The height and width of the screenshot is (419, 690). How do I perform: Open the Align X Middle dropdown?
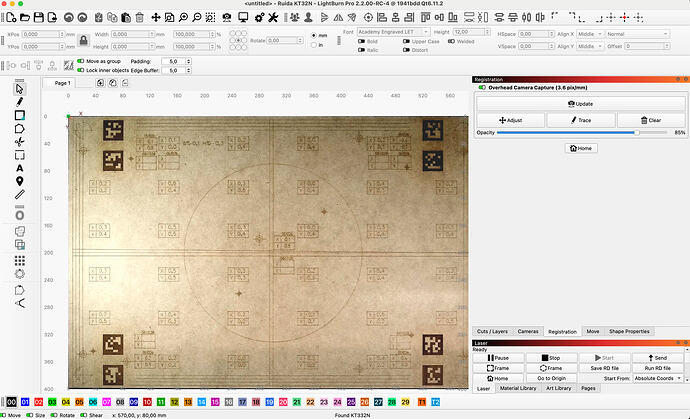(x=590, y=34)
